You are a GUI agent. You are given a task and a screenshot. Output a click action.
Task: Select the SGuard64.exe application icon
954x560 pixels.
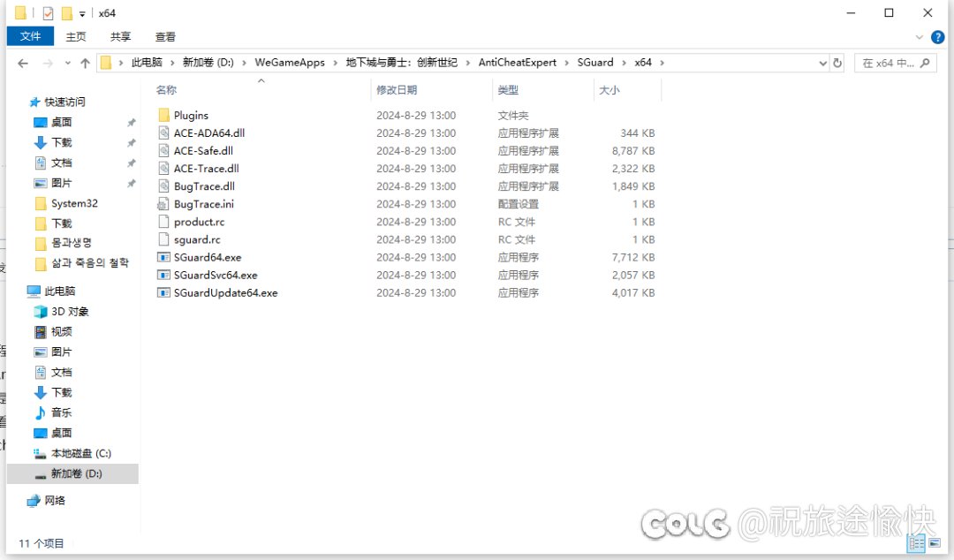point(163,257)
